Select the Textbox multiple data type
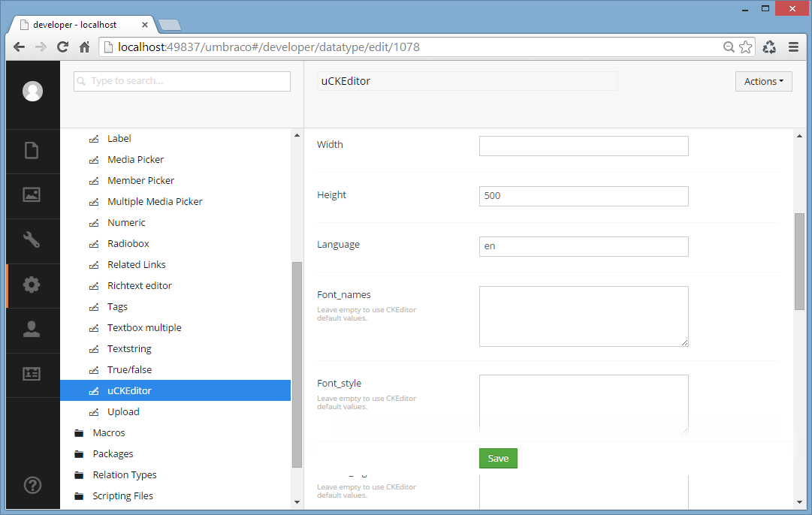Screen dimensions: 812x515 (x=144, y=327)
